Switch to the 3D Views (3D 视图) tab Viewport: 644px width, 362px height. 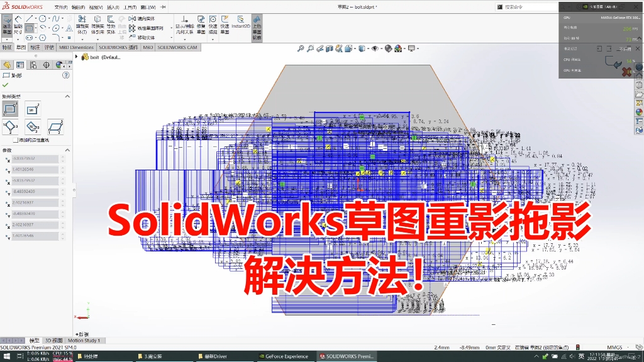pyautogui.click(x=54, y=340)
